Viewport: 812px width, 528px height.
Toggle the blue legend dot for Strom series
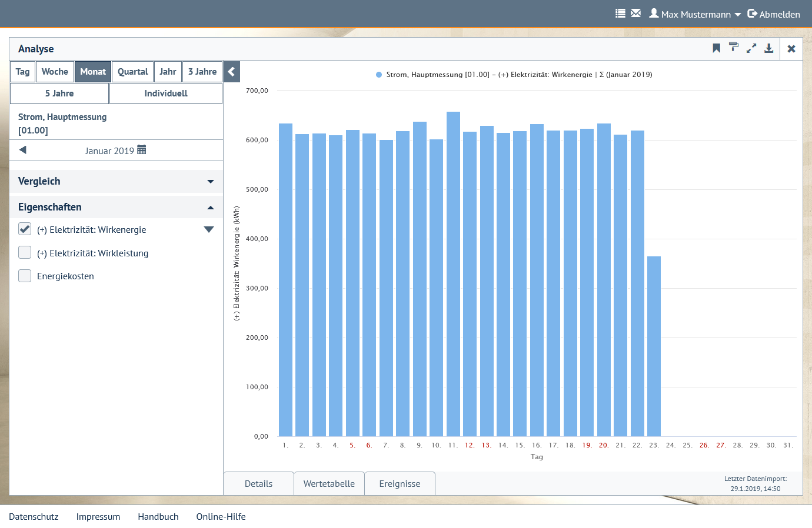pyautogui.click(x=379, y=75)
